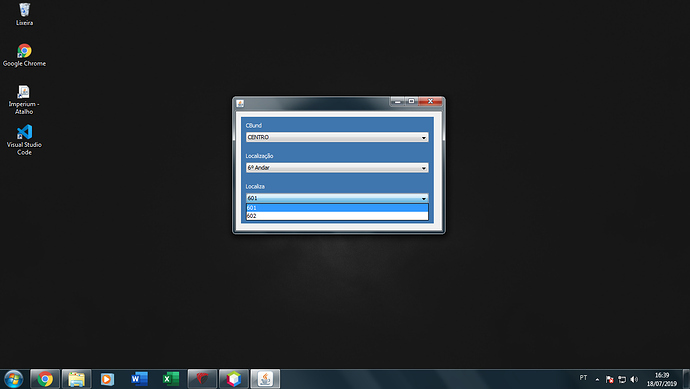Viewport: 690px width, 389px height.
Task: Open Windows Media Player taskbar icon
Action: click(x=107, y=379)
